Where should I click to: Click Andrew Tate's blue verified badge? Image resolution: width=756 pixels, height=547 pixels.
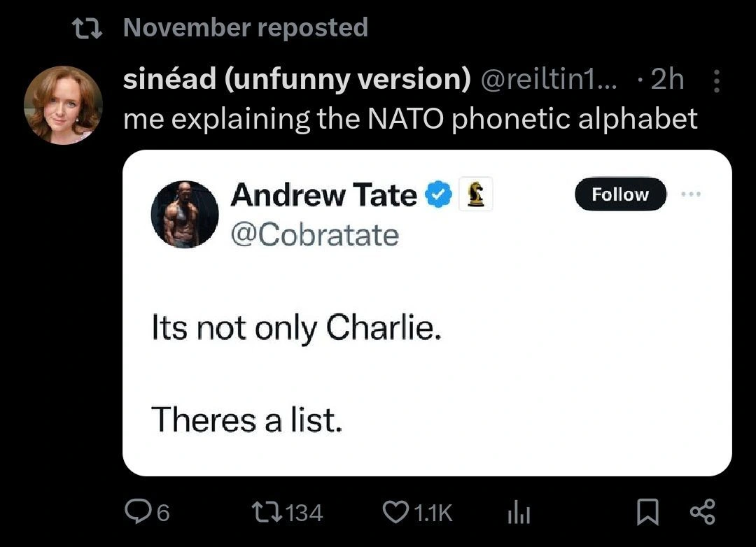(x=437, y=194)
